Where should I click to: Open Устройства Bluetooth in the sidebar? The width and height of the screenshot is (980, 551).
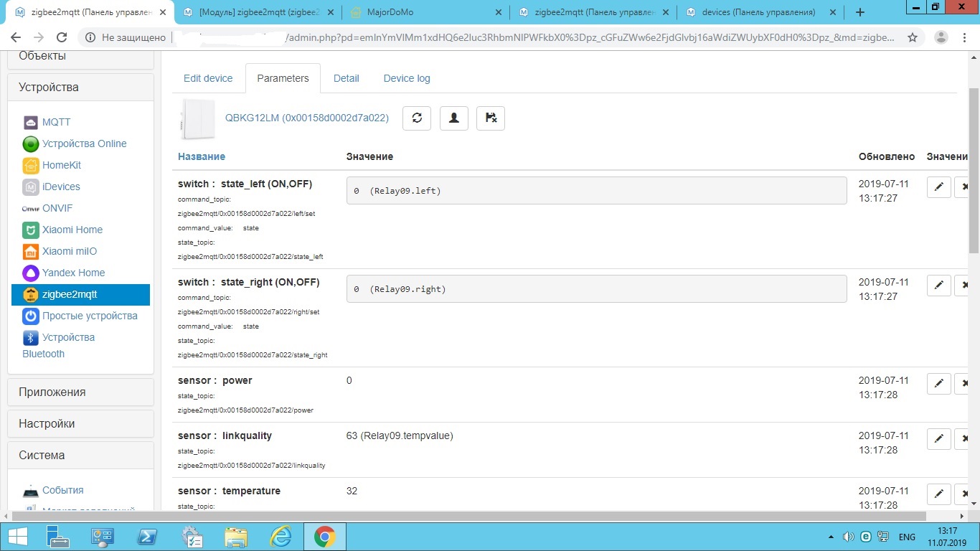tap(58, 345)
